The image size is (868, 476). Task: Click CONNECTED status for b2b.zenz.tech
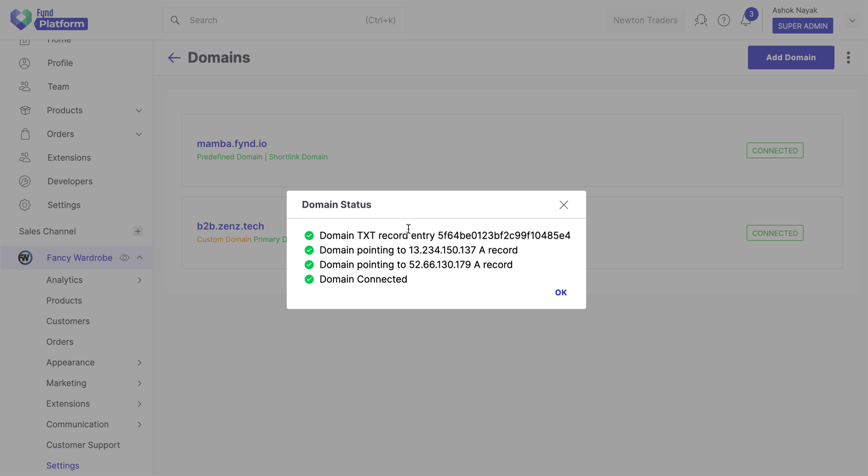tap(775, 233)
